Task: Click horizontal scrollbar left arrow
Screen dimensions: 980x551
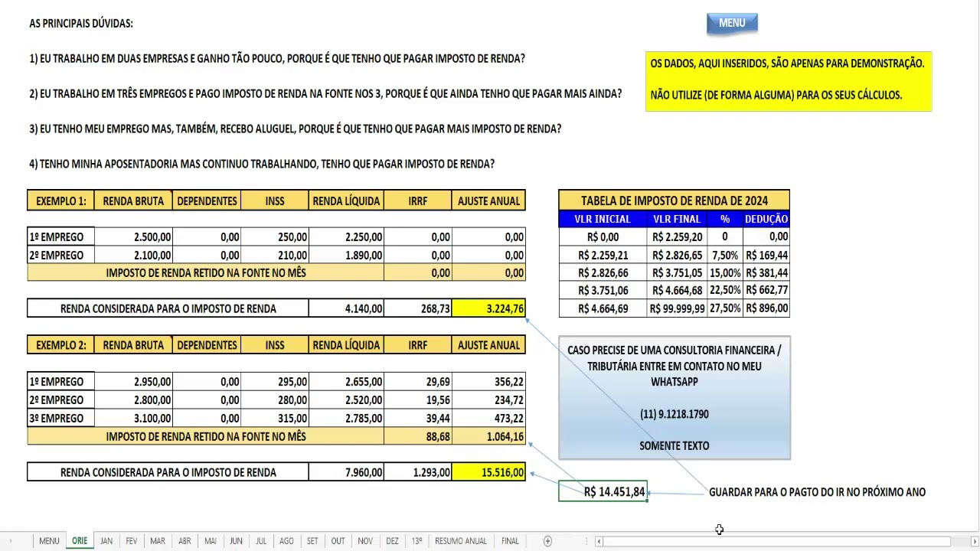Action: click(599, 541)
